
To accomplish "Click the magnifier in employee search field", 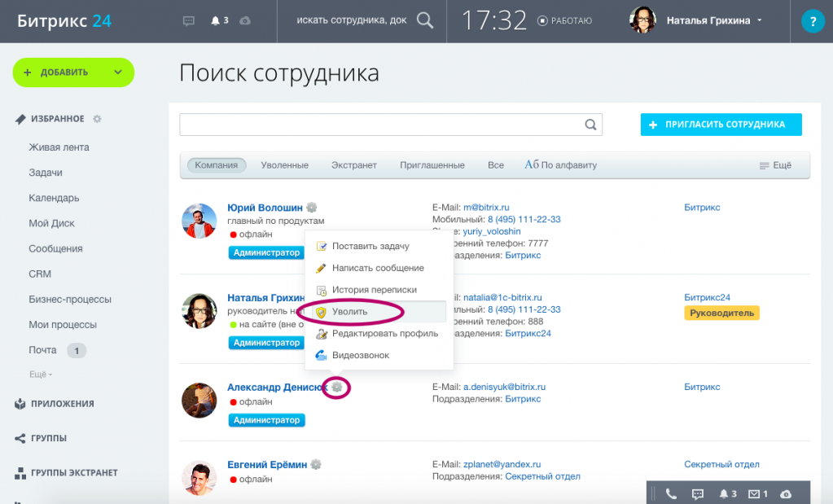I will (590, 125).
